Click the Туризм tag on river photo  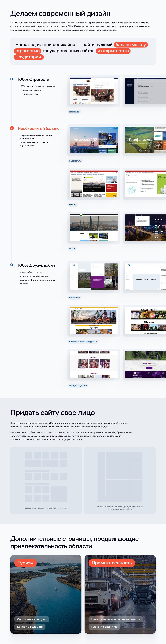(25, 563)
